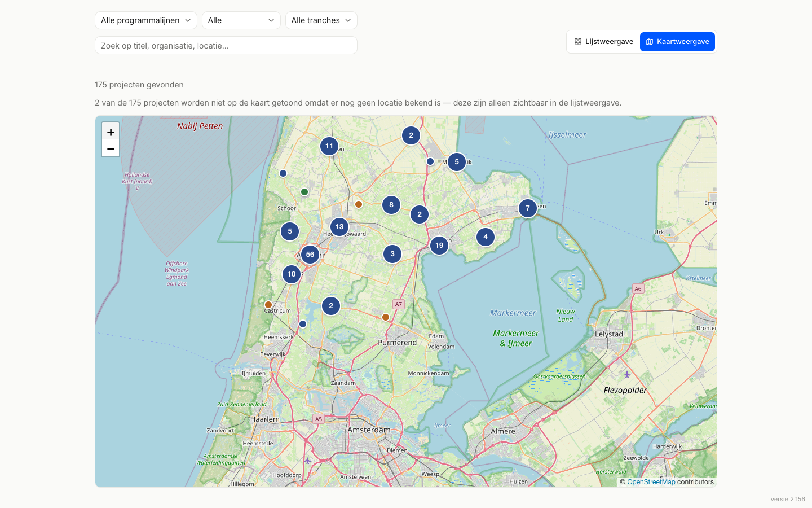Select the cluster marker labeled 8
Screen dimensions: 812x508
[391, 205]
